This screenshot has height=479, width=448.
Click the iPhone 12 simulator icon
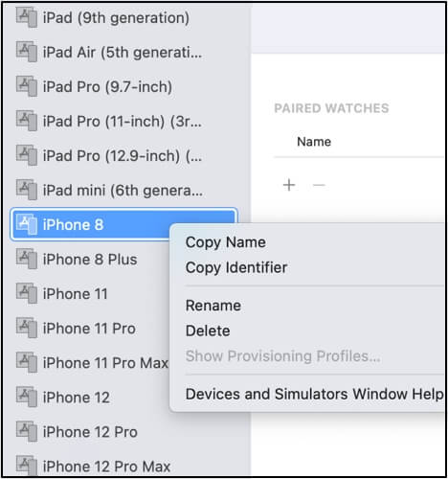click(27, 397)
